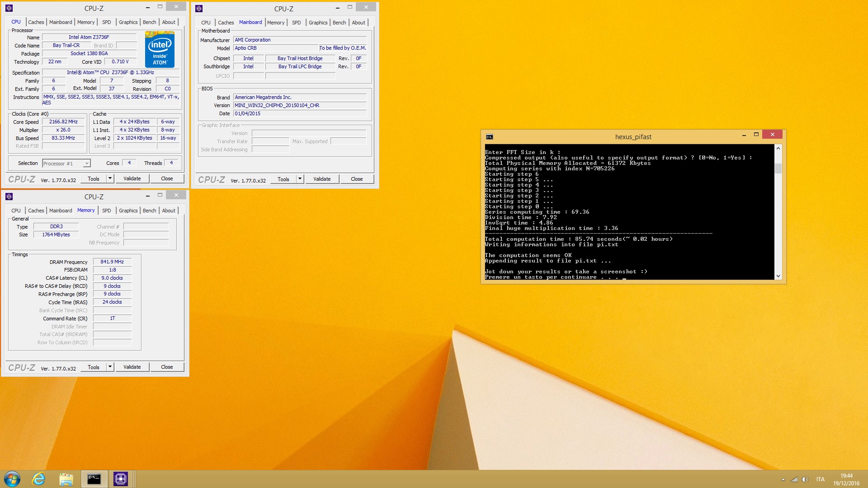Click Validate button in CPU window
The image size is (868, 488).
click(132, 178)
